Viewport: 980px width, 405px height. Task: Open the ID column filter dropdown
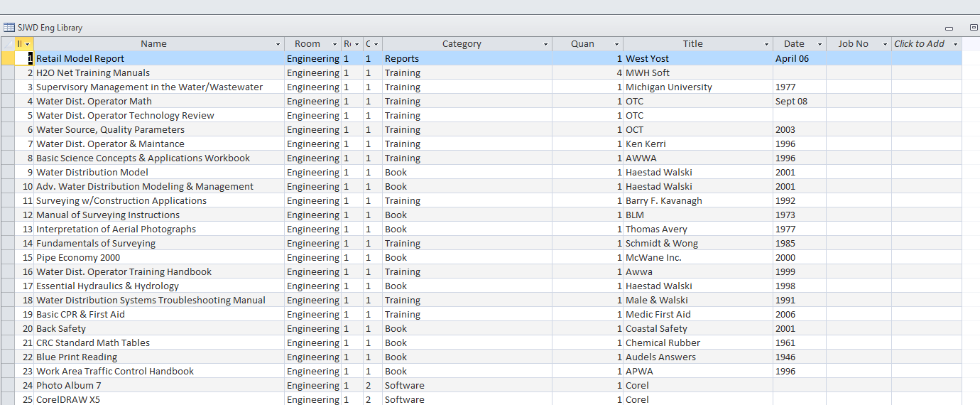click(27, 44)
